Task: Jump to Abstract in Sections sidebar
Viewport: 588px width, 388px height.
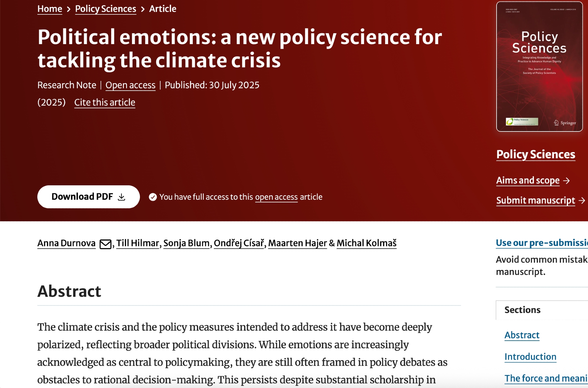Action: click(x=522, y=335)
